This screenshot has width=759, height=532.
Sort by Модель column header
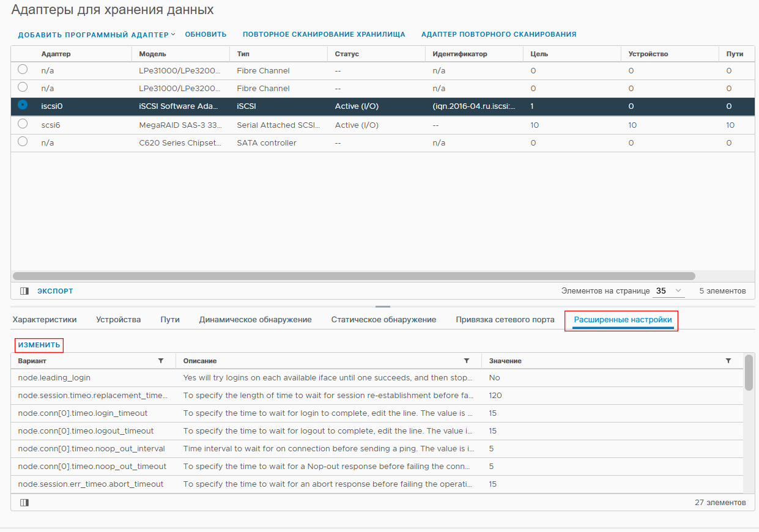152,54
